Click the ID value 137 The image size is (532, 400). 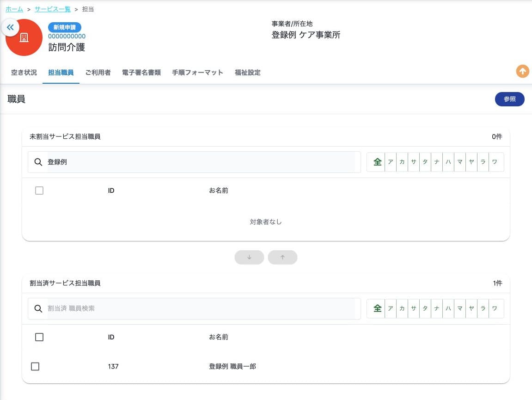click(113, 366)
